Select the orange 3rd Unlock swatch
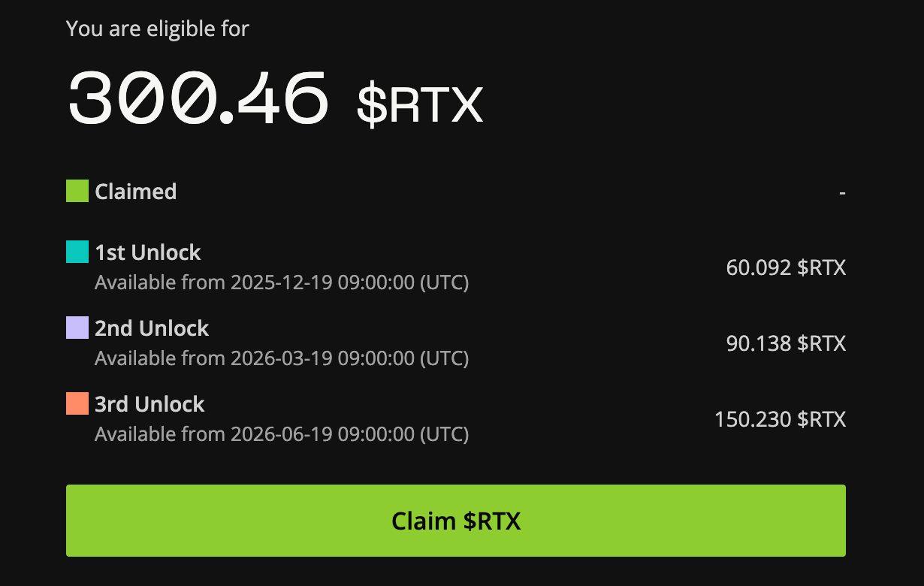 click(x=77, y=403)
